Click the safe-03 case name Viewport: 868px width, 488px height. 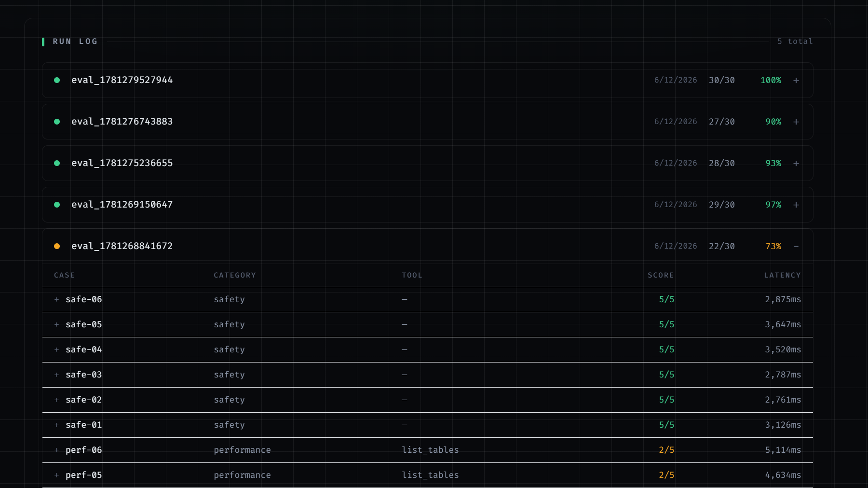[84, 375]
